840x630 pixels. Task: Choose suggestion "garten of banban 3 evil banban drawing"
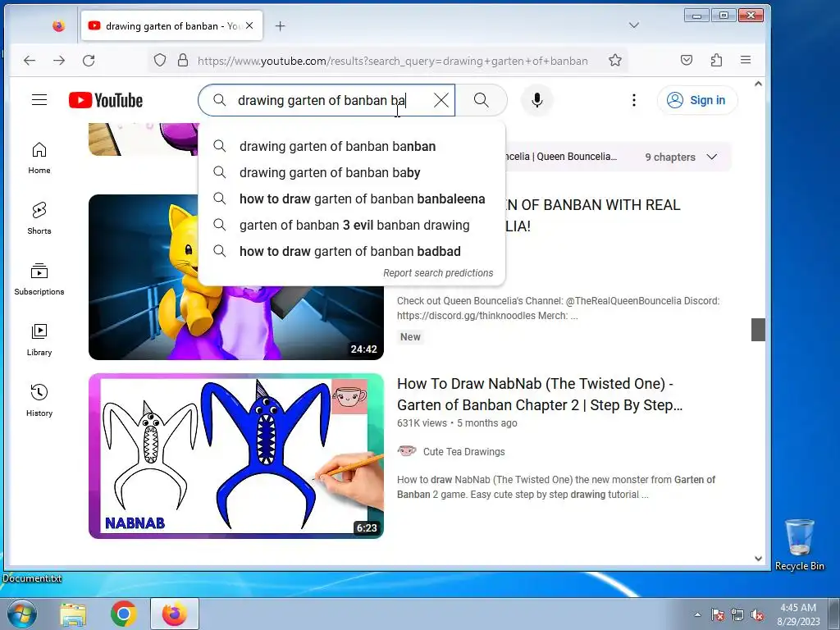coord(351,225)
